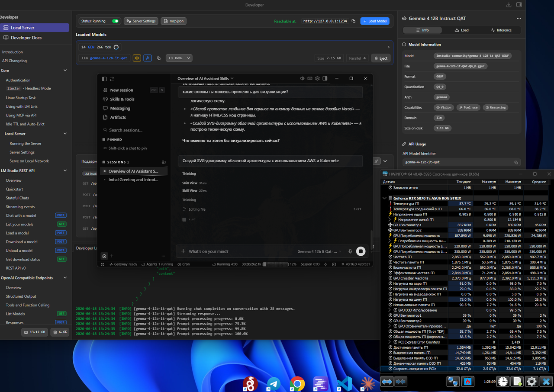This screenshot has width=554, height=392.
Task: Open the dropdown arrow beside cURL
Action: pyautogui.click(x=189, y=58)
